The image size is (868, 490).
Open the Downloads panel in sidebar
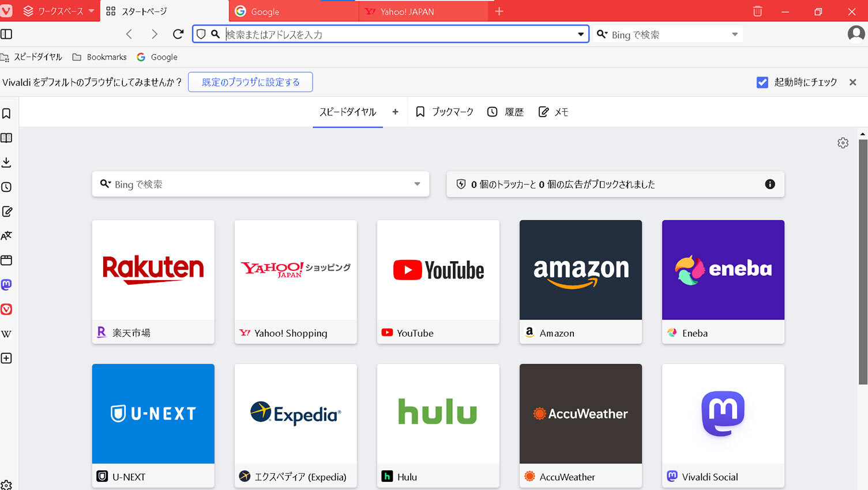coord(6,163)
